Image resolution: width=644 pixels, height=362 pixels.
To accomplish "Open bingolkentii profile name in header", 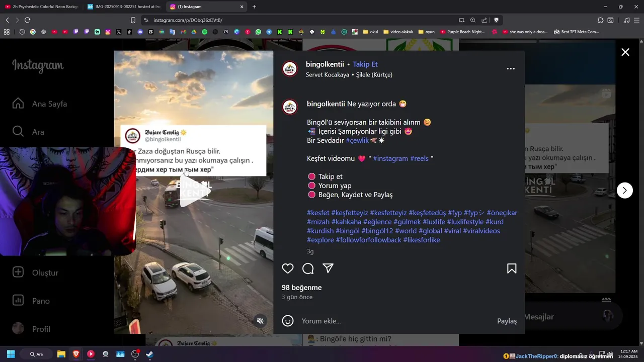I will 325,64.
